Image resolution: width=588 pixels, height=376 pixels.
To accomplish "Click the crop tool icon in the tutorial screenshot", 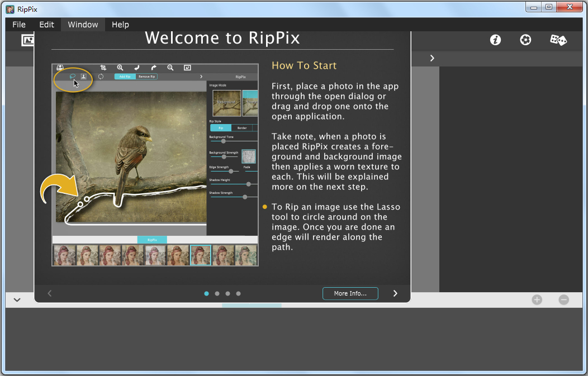I will [x=103, y=68].
